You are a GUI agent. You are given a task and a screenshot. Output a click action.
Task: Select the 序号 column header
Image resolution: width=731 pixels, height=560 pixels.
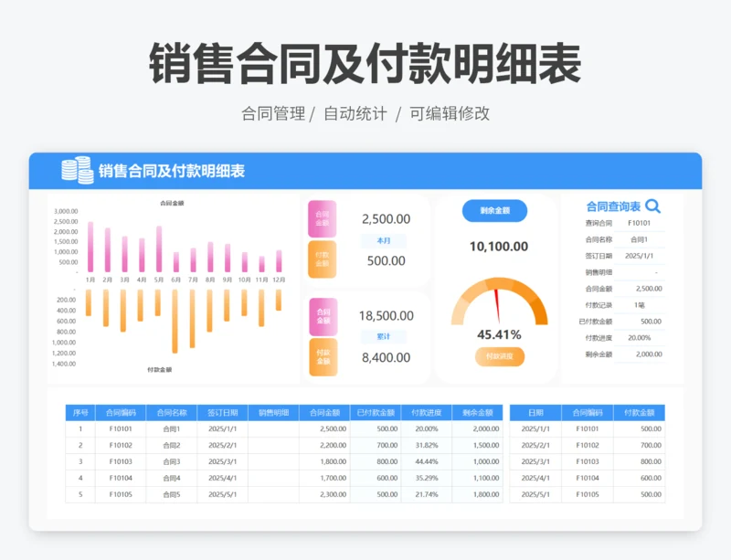coord(80,413)
